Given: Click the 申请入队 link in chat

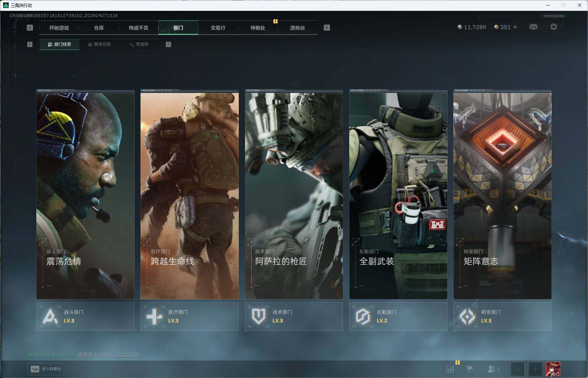Looking at the screenshot, I should [x=126, y=355].
